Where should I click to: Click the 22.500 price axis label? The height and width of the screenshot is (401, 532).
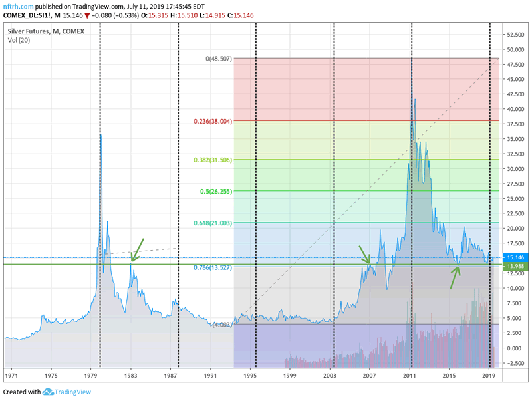pyautogui.click(x=515, y=213)
